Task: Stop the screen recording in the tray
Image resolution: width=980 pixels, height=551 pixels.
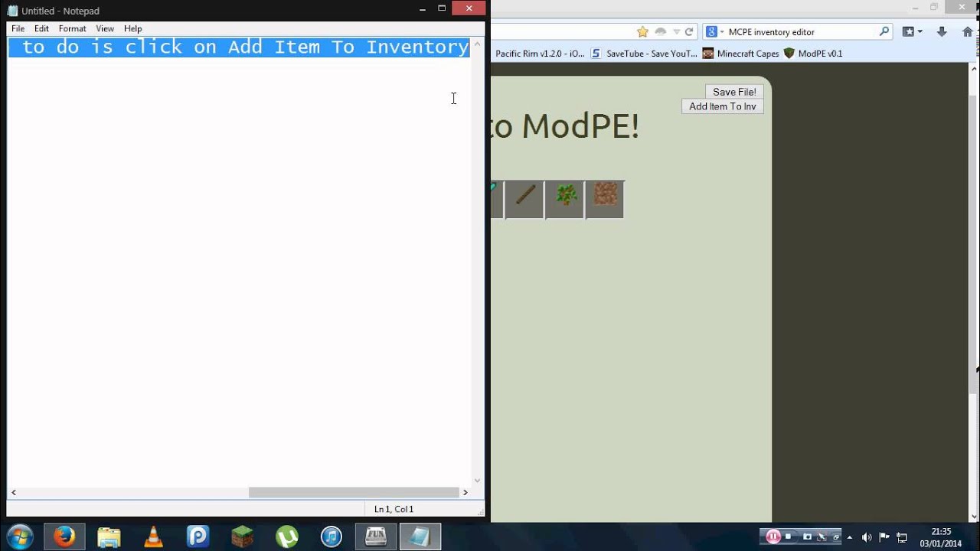Action: [x=789, y=536]
